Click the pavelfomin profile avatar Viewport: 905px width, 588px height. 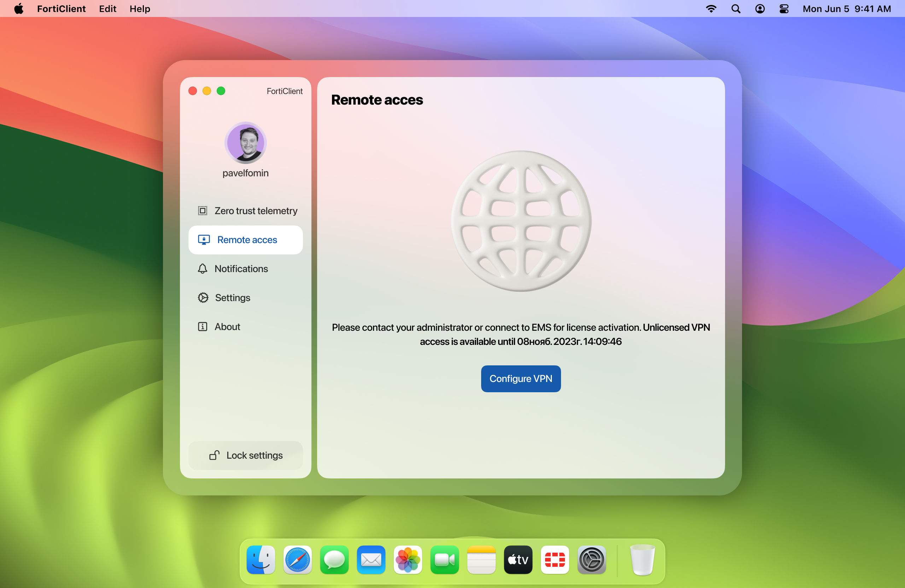click(x=246, y=143)
